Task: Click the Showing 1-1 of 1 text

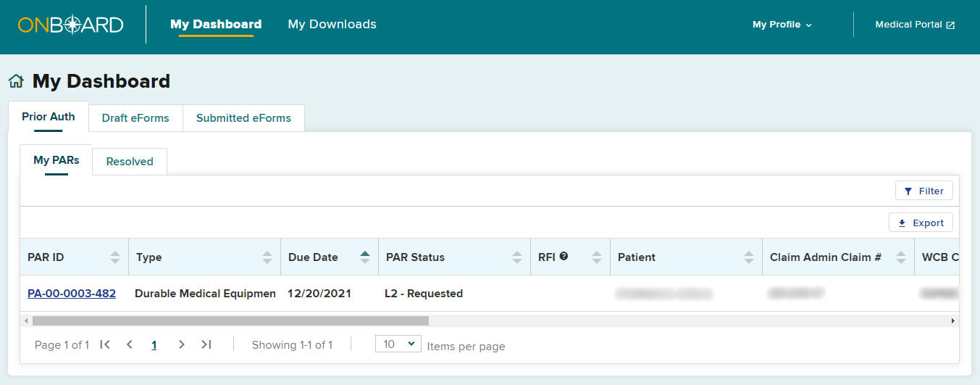Action: (x=292, y=345)
